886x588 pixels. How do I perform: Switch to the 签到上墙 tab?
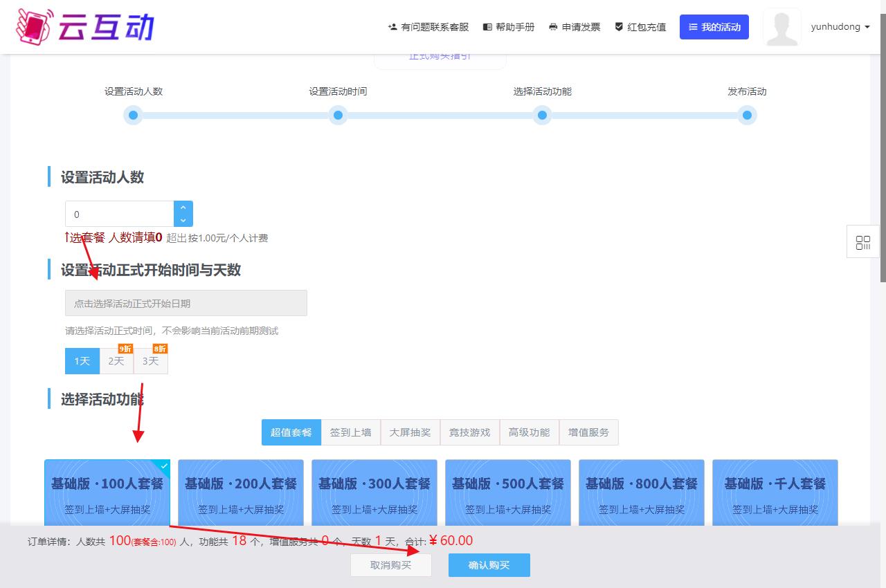(350, 432)
